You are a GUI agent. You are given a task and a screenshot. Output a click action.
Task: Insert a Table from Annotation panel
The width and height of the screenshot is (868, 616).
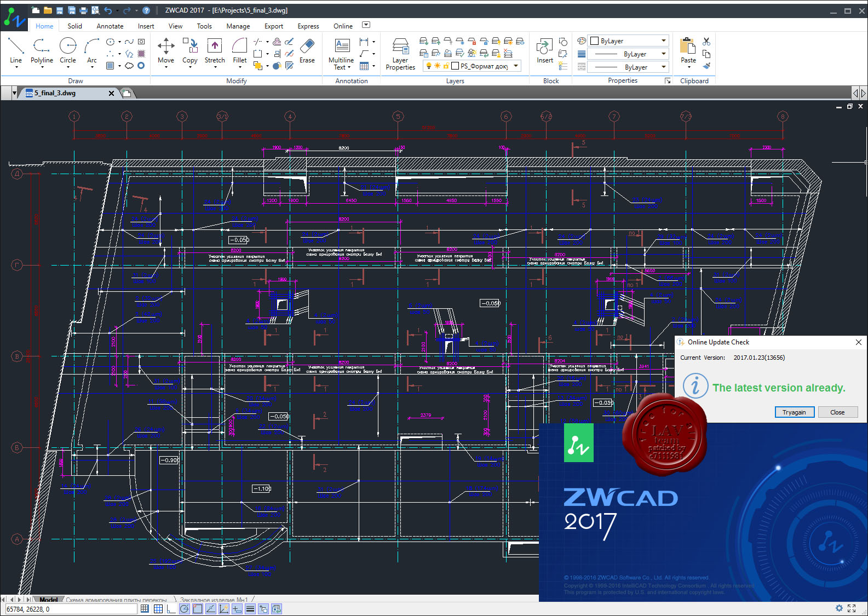(364, 66)
